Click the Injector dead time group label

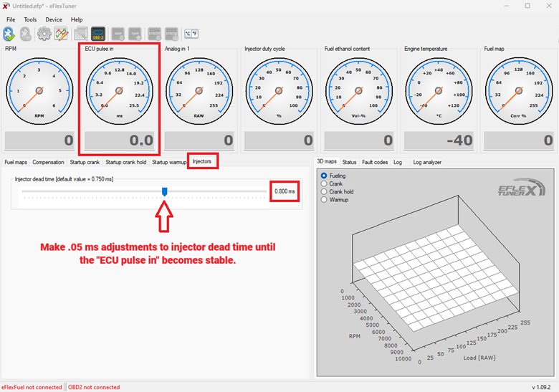[64, 179]
